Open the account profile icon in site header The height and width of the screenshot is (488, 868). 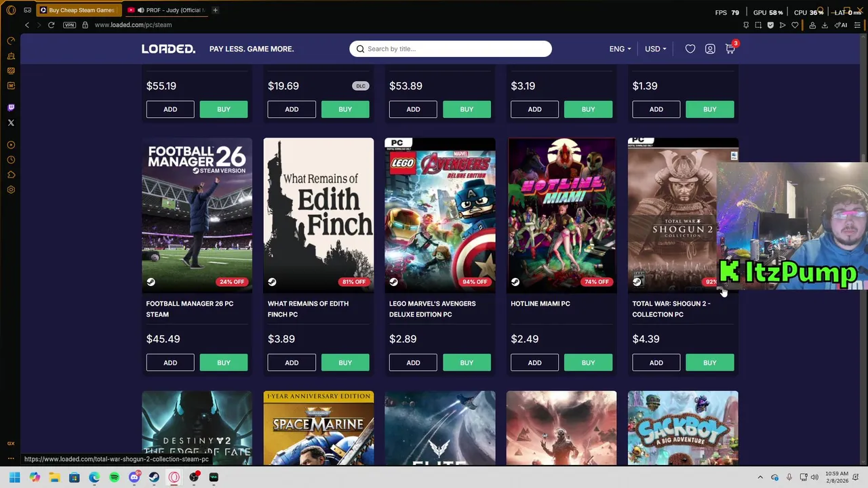click(x=710, y=49)
